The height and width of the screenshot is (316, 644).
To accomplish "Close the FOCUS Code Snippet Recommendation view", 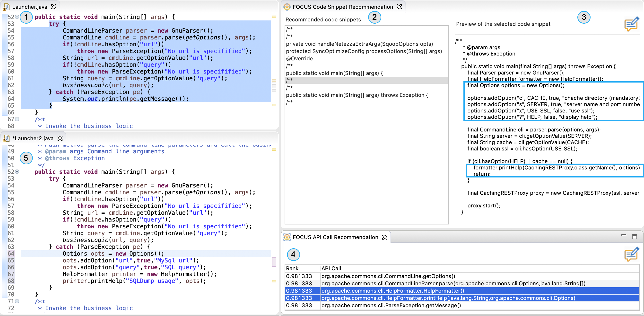I will pyautogui.click(x=399, y=7).
